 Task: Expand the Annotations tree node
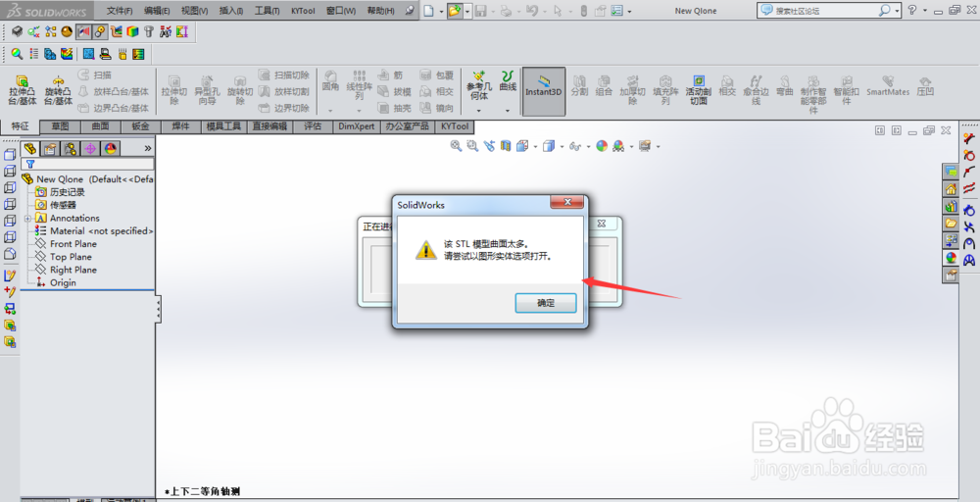click(27, 219)
